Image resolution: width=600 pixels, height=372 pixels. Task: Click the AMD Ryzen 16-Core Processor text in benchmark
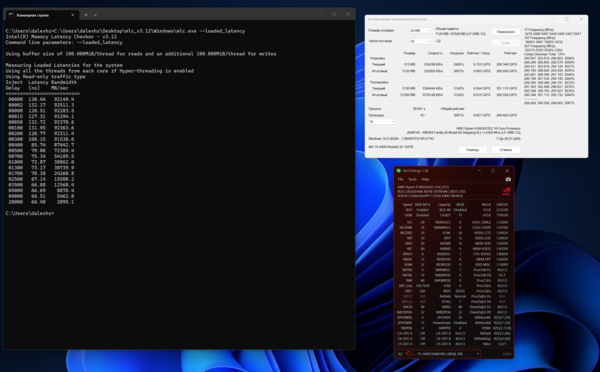488,129
